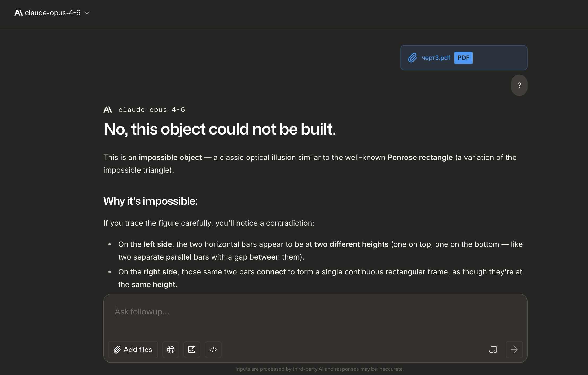Click the 'Why it's impossible:' subheading
588x375 pixels.
[150, 201]
